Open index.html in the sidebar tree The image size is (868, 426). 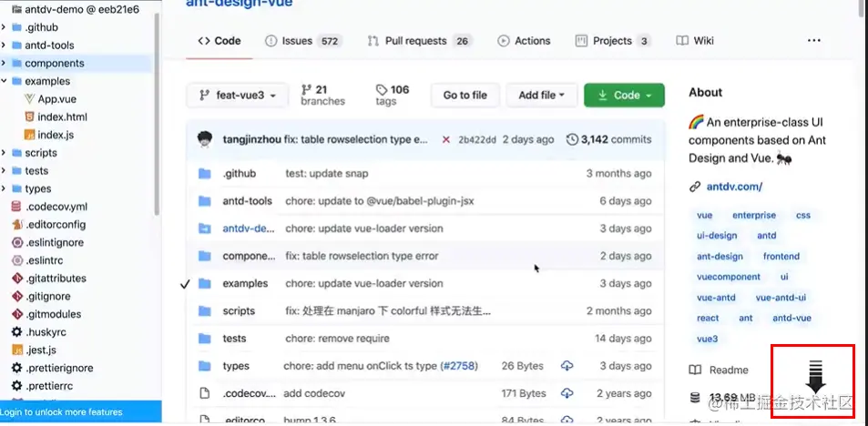tap(63, 117)
